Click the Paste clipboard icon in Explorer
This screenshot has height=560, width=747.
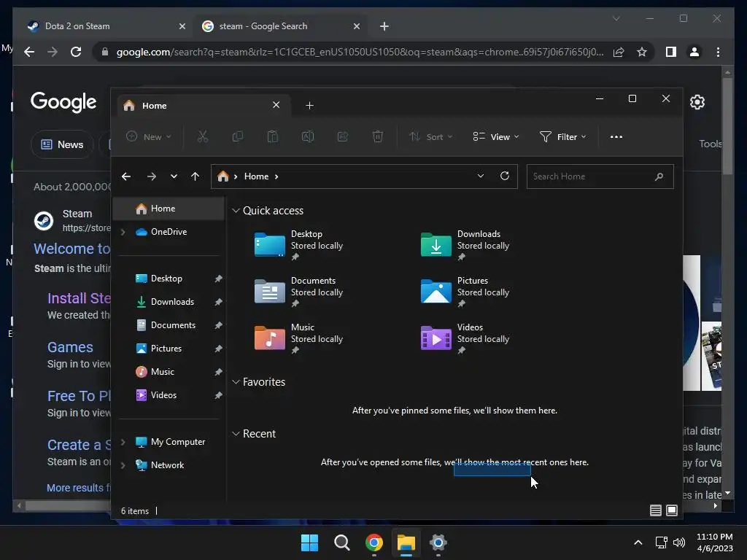click(273, 137)
